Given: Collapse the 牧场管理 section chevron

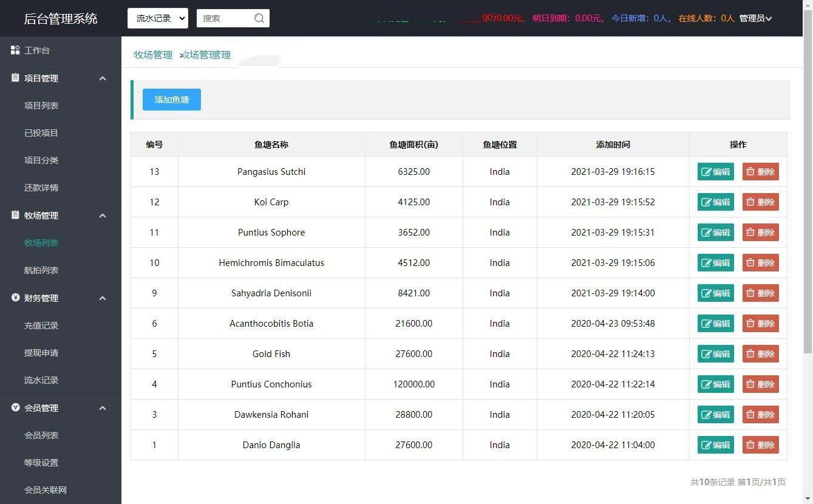Looking at the screenshot, I should [103, 216].
